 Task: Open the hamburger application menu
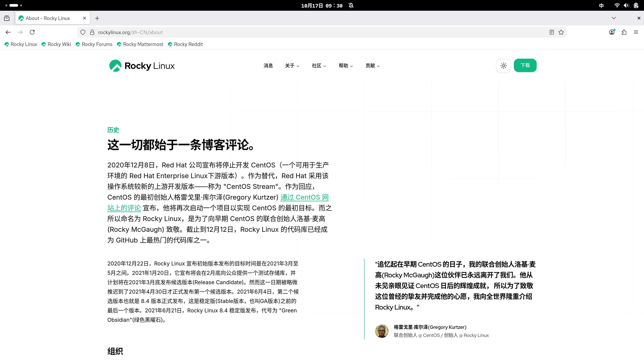pos(636,32)
